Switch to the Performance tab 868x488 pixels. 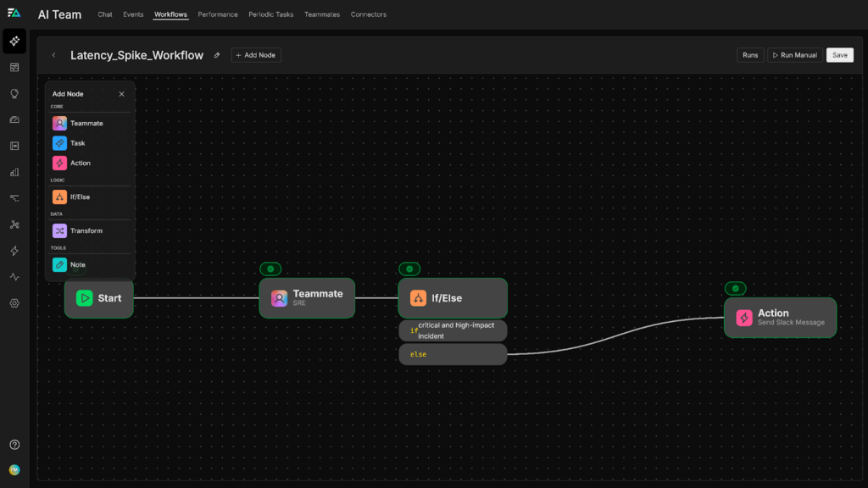[x=218, y=14]
